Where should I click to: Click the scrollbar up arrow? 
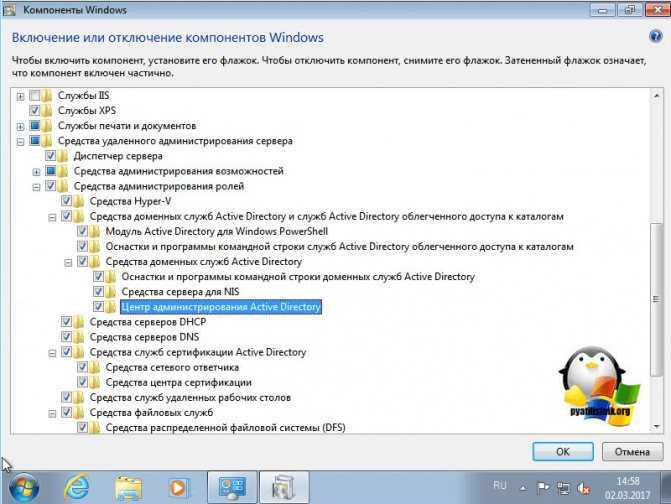click(656, 95)
